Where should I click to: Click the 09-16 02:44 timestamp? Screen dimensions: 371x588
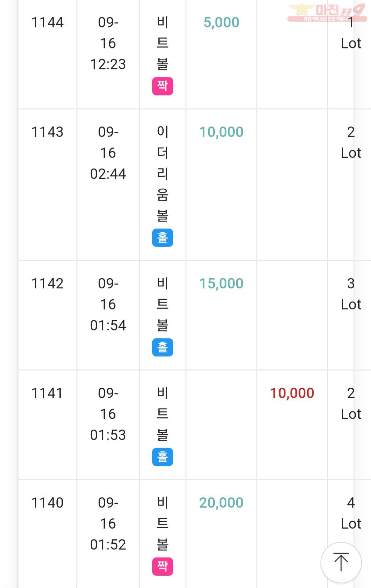point(108,153)
